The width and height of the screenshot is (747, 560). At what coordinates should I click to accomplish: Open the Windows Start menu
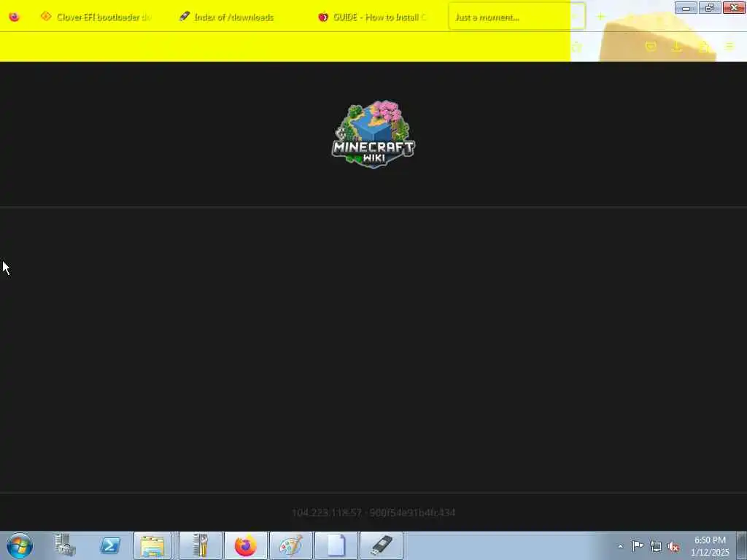tap(20, 545)
